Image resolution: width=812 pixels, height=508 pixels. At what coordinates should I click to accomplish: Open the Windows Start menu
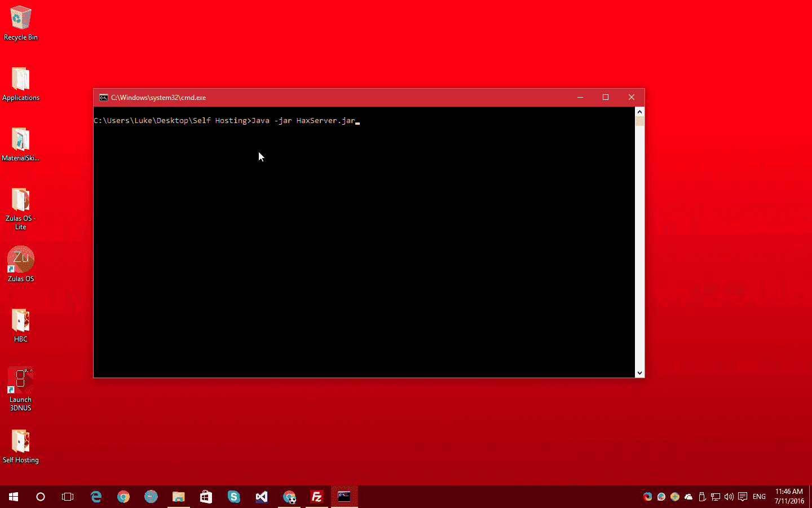pyautogui.click(x=14, y=497)
